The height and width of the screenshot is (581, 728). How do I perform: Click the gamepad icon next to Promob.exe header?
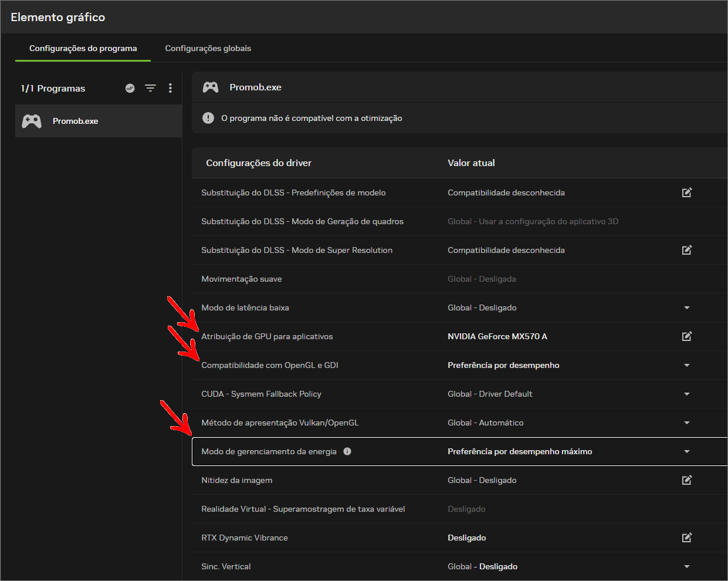point(211,87)
